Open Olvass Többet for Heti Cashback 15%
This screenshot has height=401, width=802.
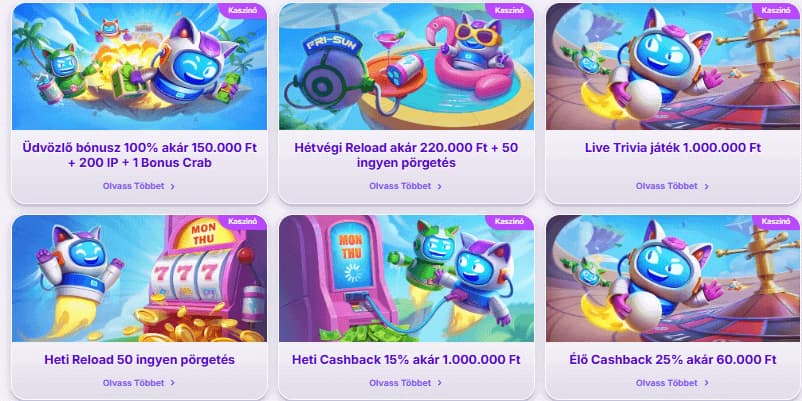pos(400,383)
